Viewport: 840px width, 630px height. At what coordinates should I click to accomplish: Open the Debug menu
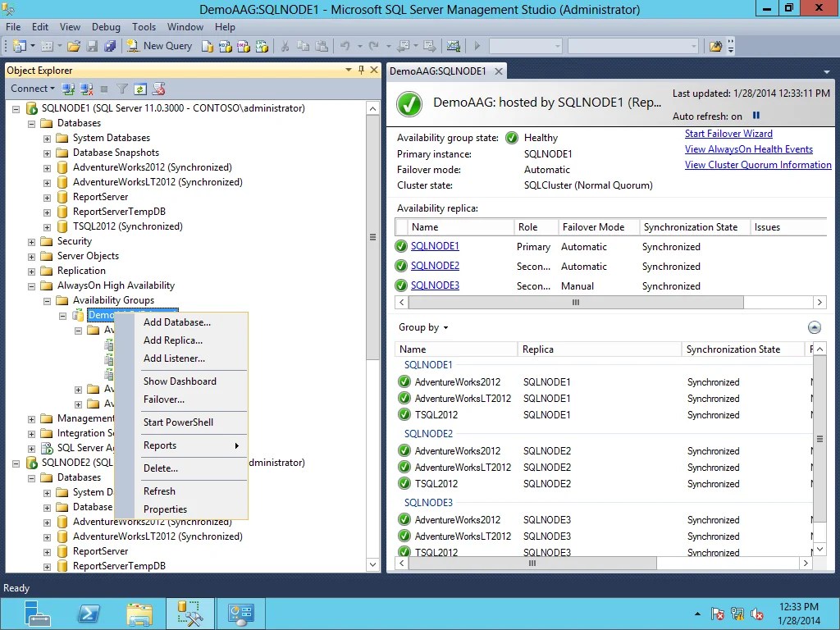click(x=106, y=27)
